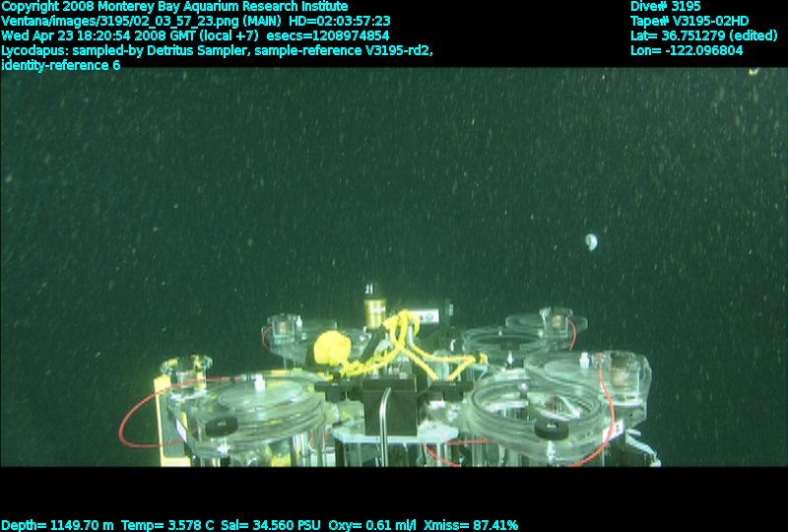The height and width of the screenshot is (532, 788).
Task: Click the HD=02:03:57:23 timecode
Action: coord(340,21)
